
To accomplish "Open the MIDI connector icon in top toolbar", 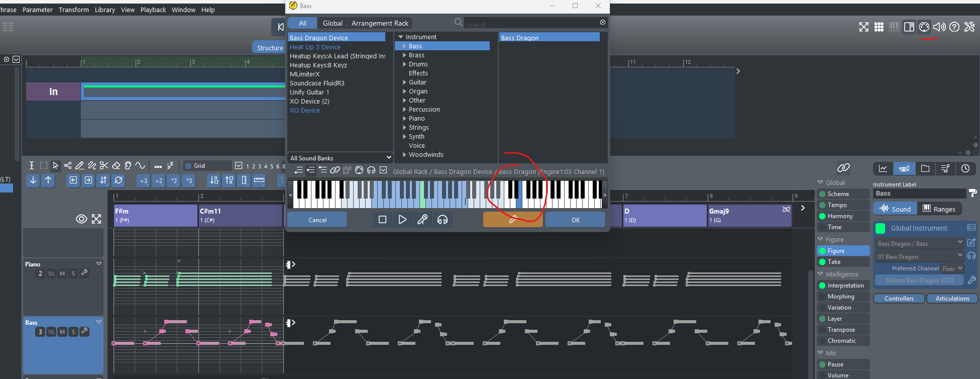I will pyautogui.click(x=924, y=27).
